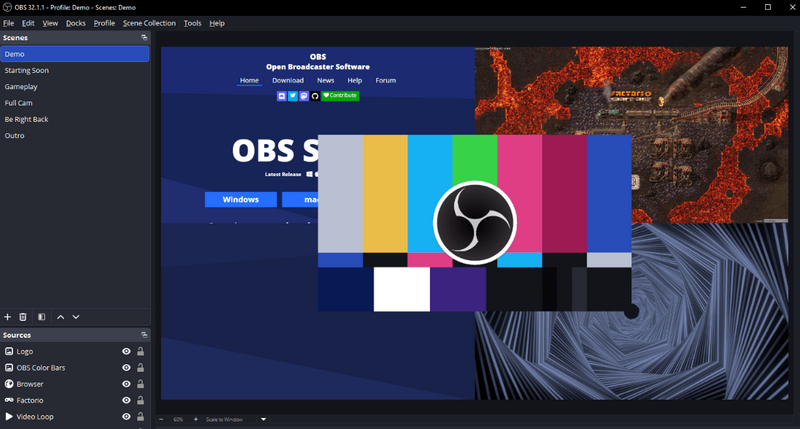Open the View menu
The image size is (800, 429).
point(50,23)
